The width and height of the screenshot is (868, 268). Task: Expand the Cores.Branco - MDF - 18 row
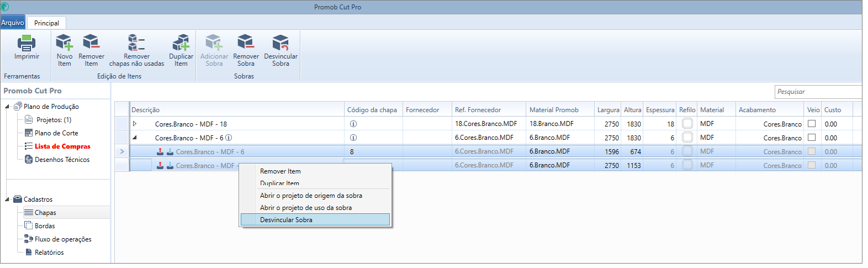(135, 124)
